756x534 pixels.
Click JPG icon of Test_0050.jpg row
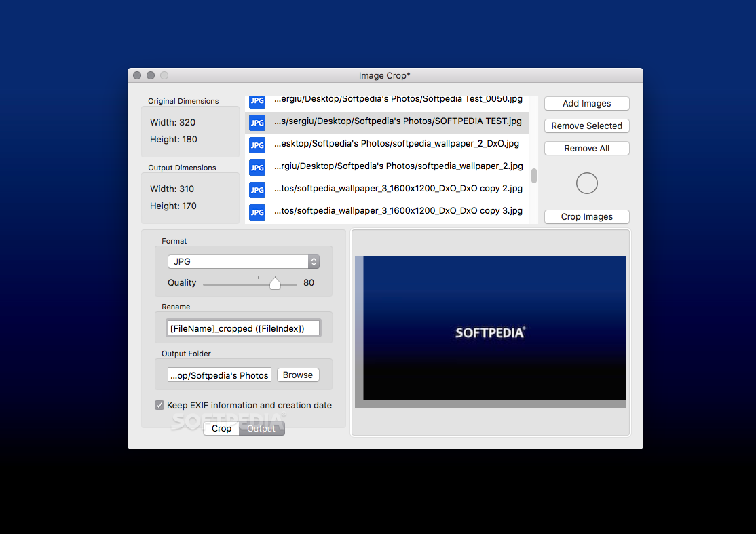click(x=257, y=102)
